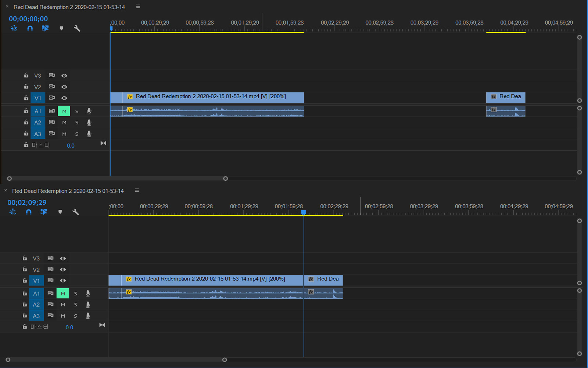Lock A1 track in top timeline
The width and height of the screenshot is (588, 368).
(26, 111)
